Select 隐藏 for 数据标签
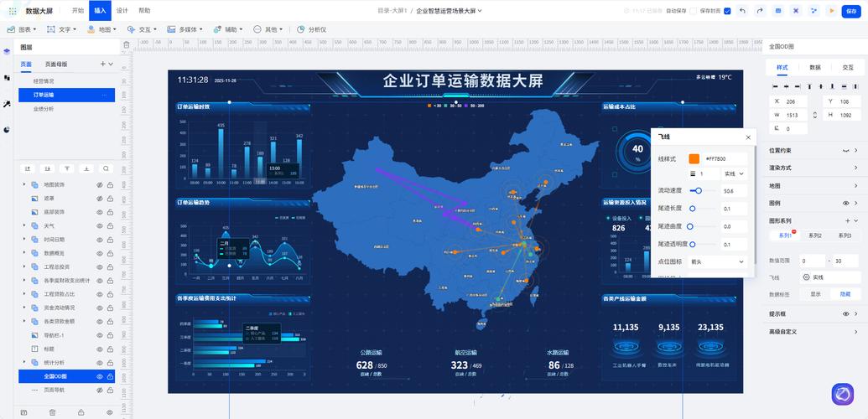The image size is (868, 419). 845,294
